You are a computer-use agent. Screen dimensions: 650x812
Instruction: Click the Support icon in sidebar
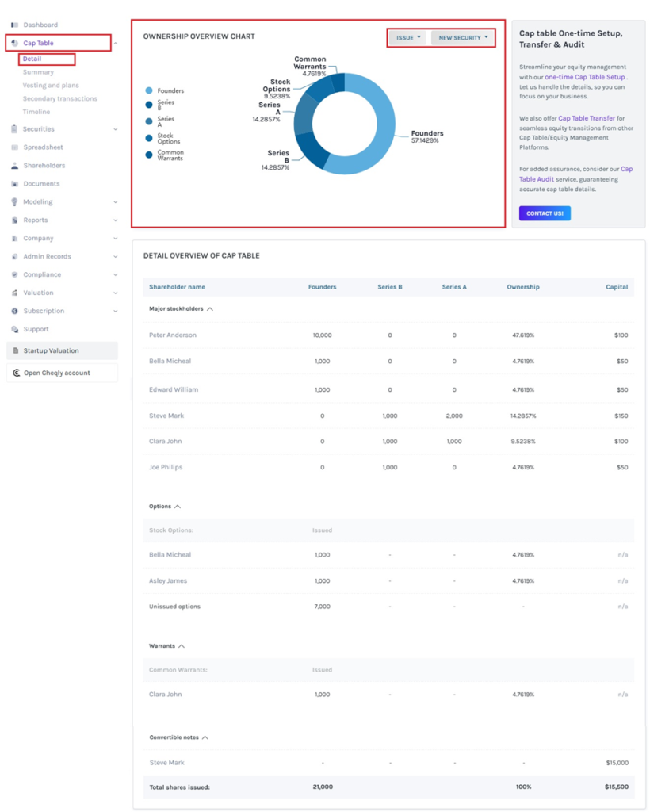point(14,329)
